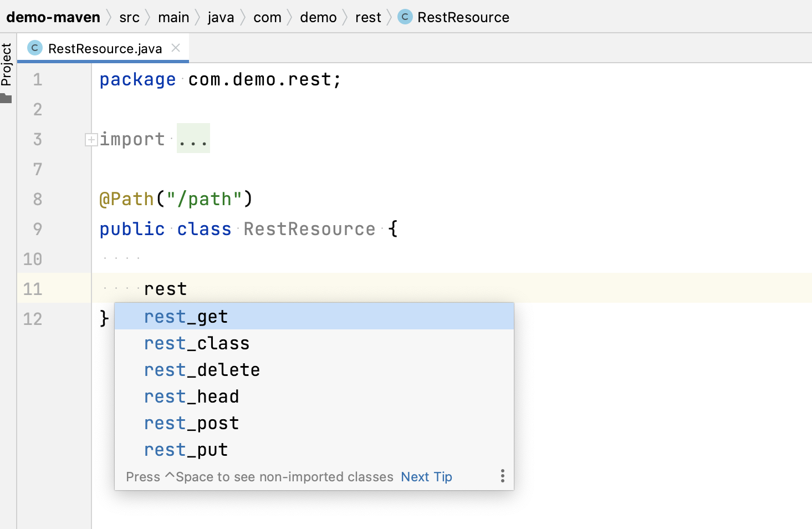Open completion popup more options menu

tap(502, 476)
